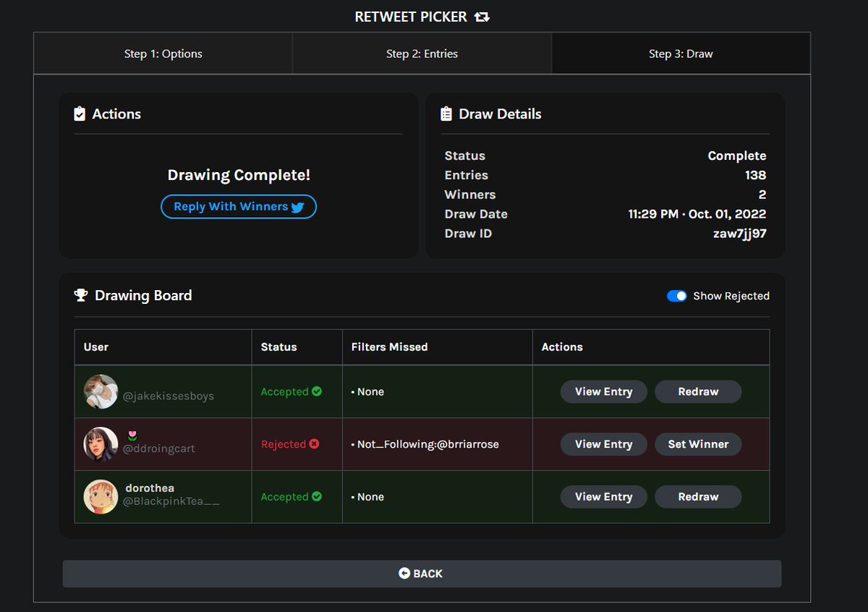Click the Filters Missed column header
Viewport: 868px width, 612px height.
[x=389, y=347]
